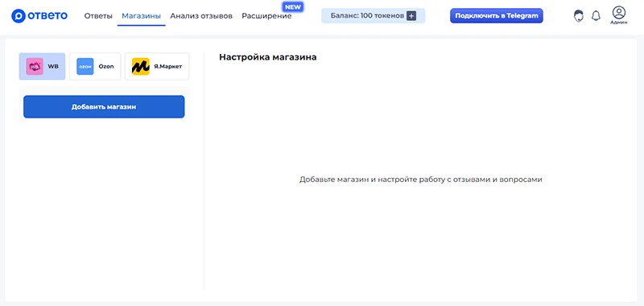Click the NEW badge above Расширение
This screenshot has width=644, height=306.
[293, 7]
